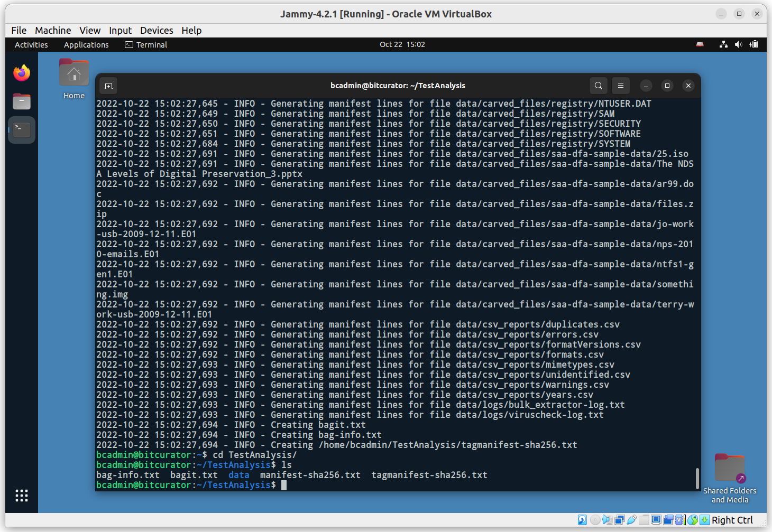Image resolution: width=772 pixels, height=532 pixels.
Task: Open Shared Folders and Media desktop icon
Action: pos(730,478)
